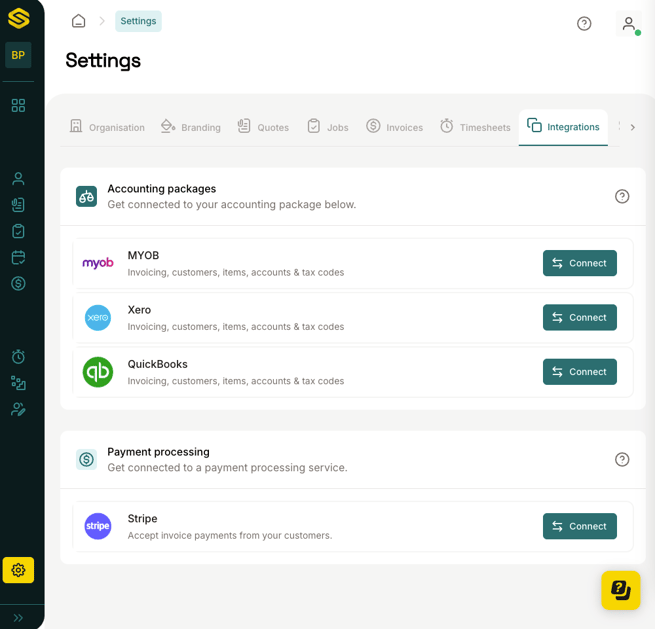Viewport: 655px width, 629px height.
Task: Open the BP organisation badge
Action: tap(18, 55)
